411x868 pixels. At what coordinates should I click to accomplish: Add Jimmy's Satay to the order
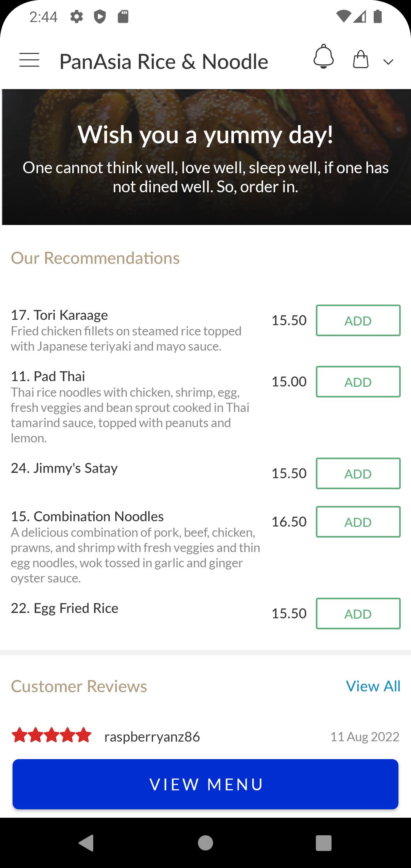(358, 474)
